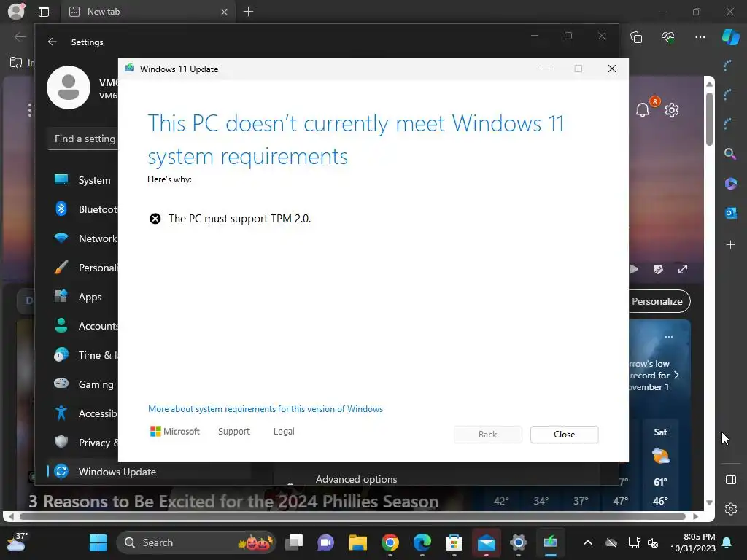Open the Legal link in the update dialog
The height and width of the screenshot is (560, 747).
point(284,432)
